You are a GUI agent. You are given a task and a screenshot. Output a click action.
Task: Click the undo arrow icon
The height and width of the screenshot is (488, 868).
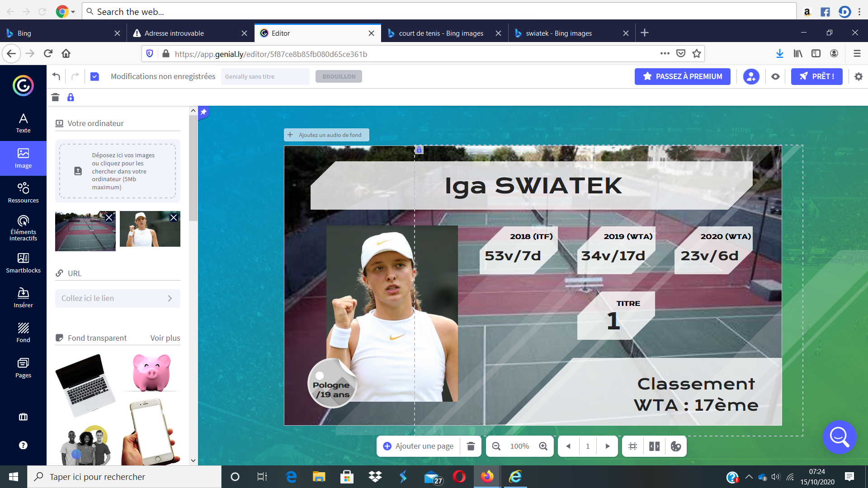[56, 76]
